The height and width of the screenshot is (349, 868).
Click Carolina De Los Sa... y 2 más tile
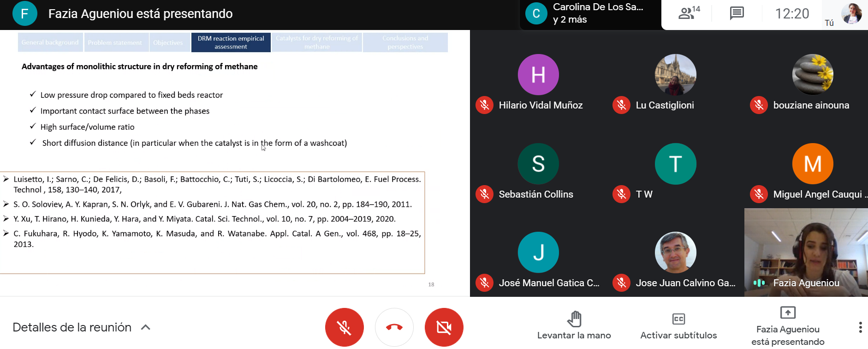590,14
